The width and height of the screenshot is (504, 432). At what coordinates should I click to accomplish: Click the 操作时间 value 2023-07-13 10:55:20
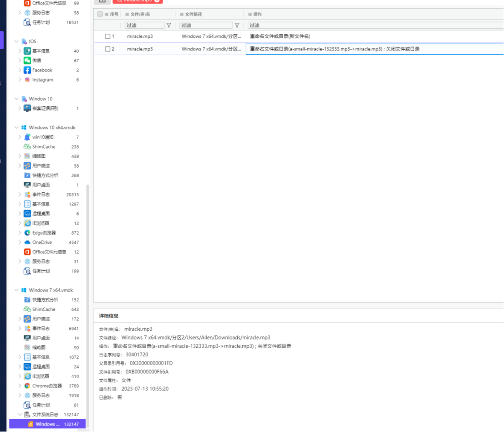(145, 389)
